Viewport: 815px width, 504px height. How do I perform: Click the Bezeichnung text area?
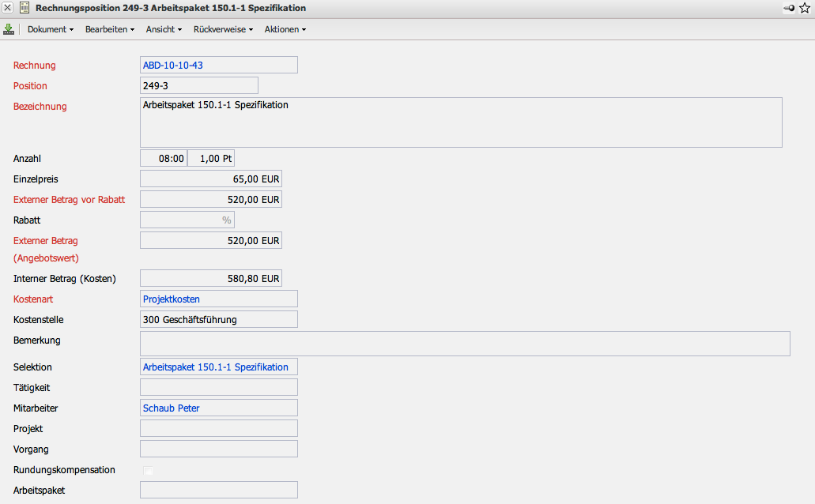(x=460, y=122)
